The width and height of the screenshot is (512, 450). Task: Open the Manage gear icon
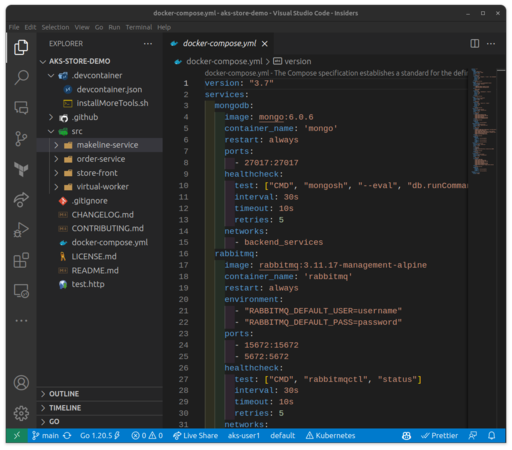[x=21, y=413]
